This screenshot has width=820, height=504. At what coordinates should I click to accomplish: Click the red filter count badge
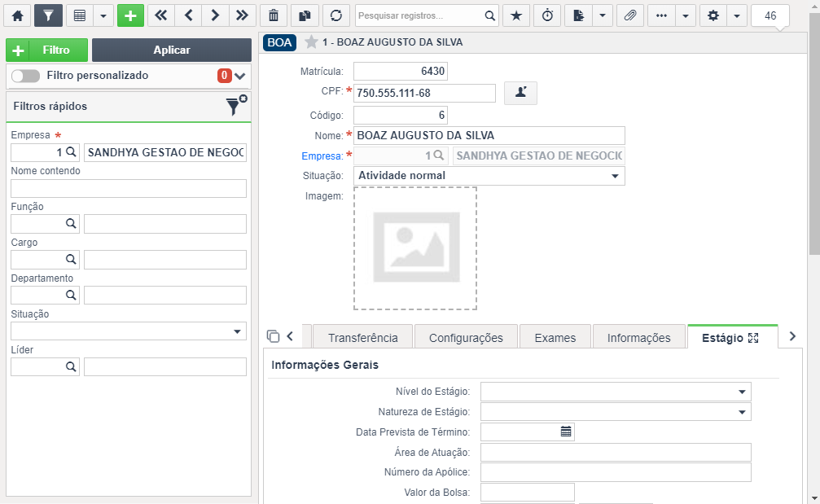tap(225, 76)
